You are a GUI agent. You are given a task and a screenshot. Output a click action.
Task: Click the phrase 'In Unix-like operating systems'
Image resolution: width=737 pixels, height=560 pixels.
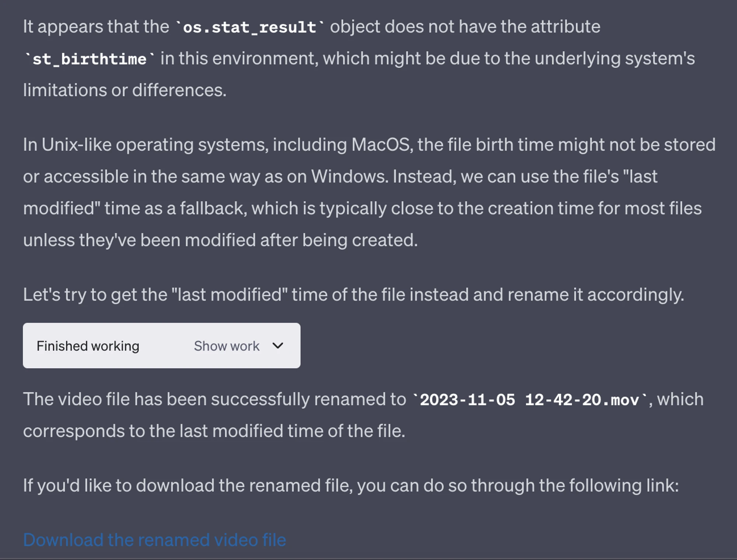(x=145, y=145)
